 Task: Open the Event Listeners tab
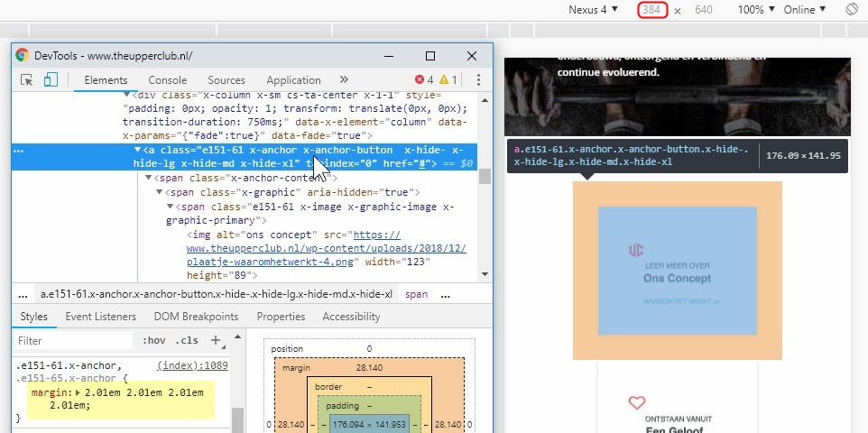click(x=101, y=317)
